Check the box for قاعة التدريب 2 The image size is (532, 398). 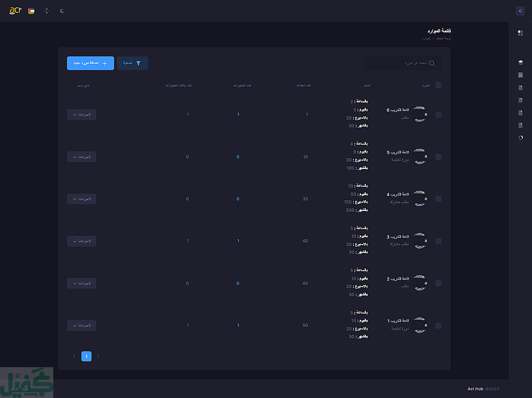click(x=438, y=283)
